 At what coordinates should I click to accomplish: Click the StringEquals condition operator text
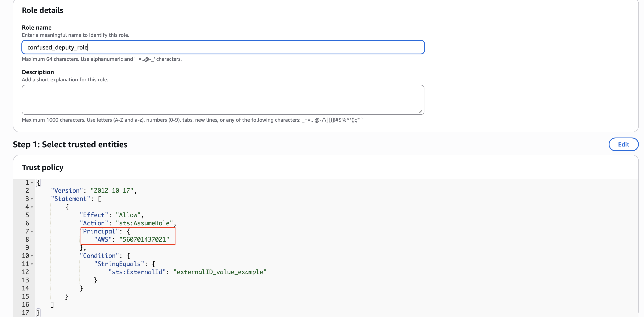(x=119, y=264)
